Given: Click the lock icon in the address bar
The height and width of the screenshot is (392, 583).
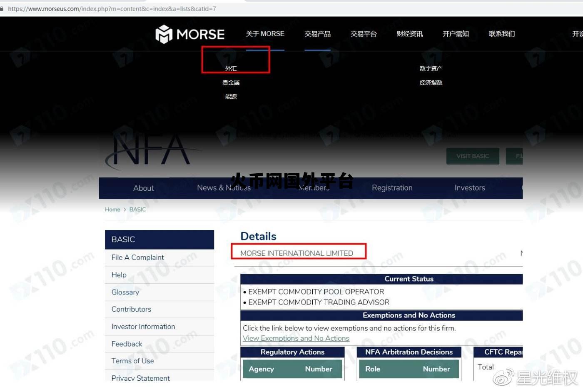Looking at the screenshot, I should pyautogui.click(x=2, y=8).
